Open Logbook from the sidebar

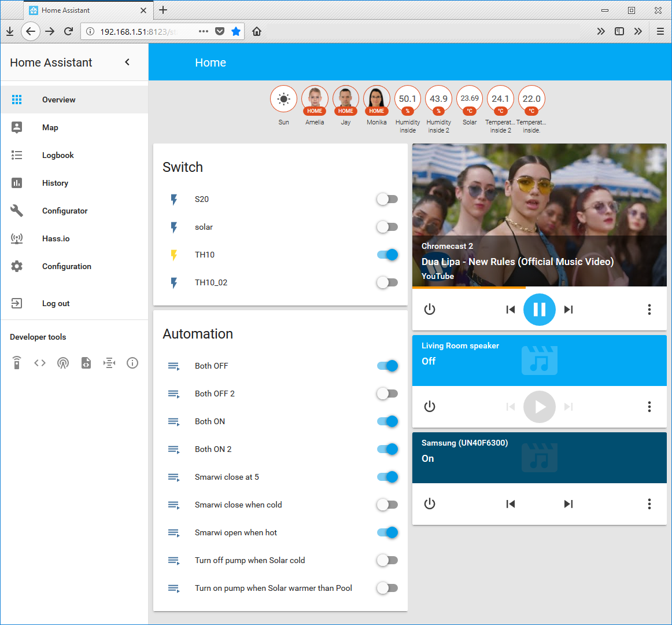[x=75, y=155]
